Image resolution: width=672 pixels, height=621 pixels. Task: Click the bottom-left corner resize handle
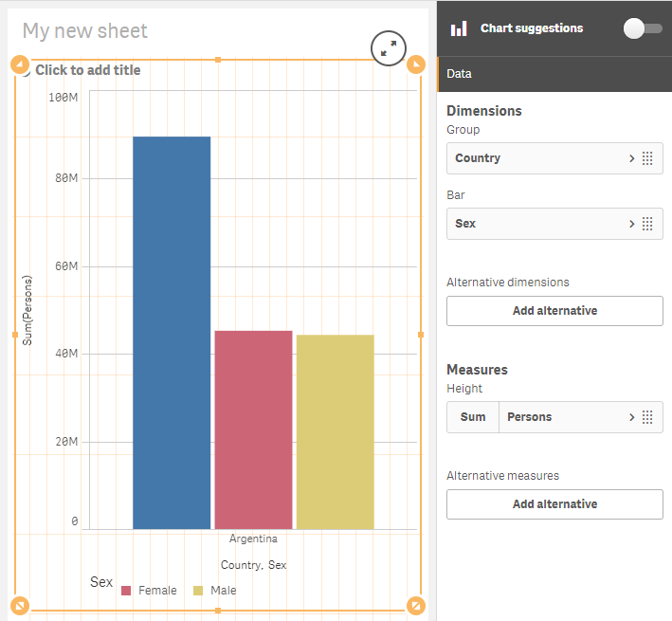pyautogui.click(x=20, y=605)
